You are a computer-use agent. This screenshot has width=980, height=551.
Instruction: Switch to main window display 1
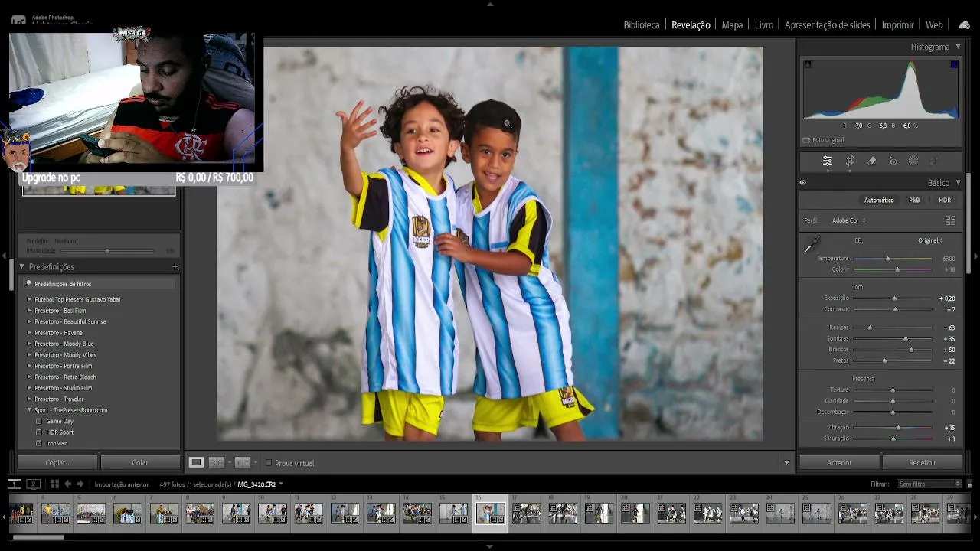coord(15,484)
